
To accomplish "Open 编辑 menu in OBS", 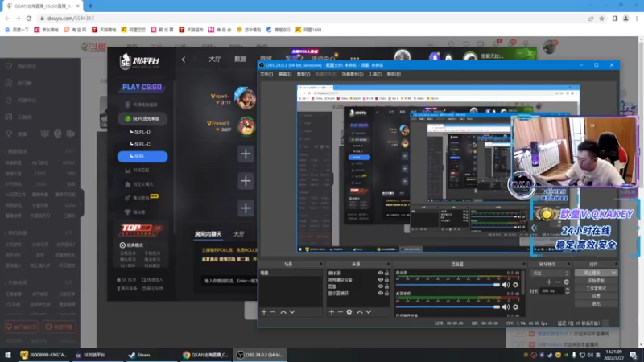I will point(285,74).
